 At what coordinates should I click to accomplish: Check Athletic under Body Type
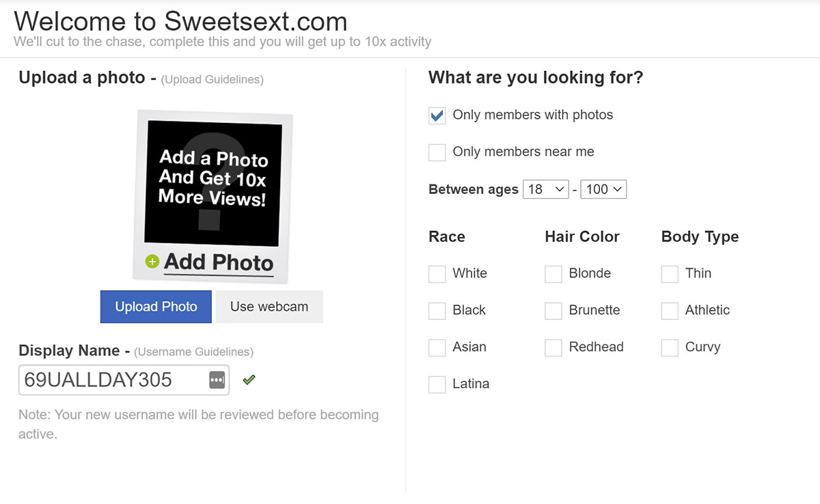pyautogui.click(x=669, y=311)
